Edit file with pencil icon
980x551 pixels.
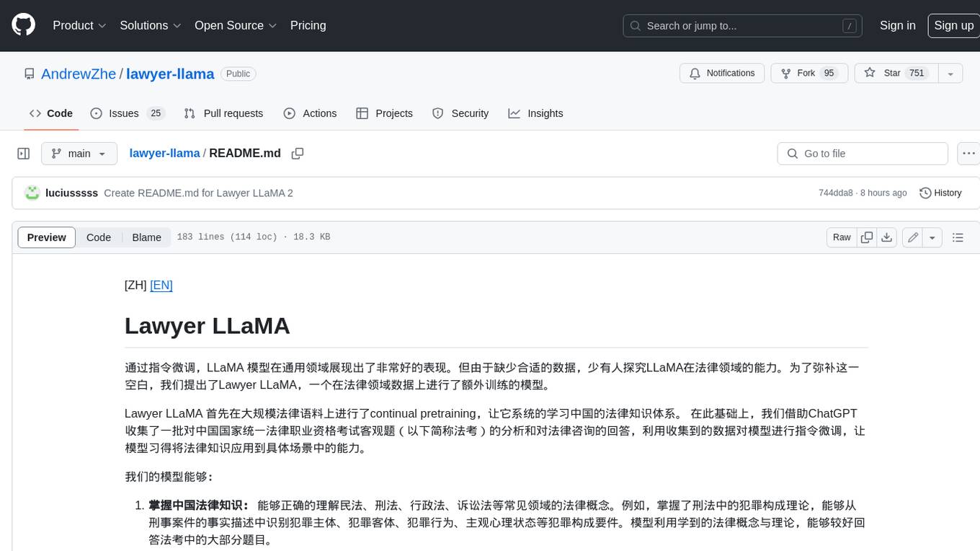(913, 237)
